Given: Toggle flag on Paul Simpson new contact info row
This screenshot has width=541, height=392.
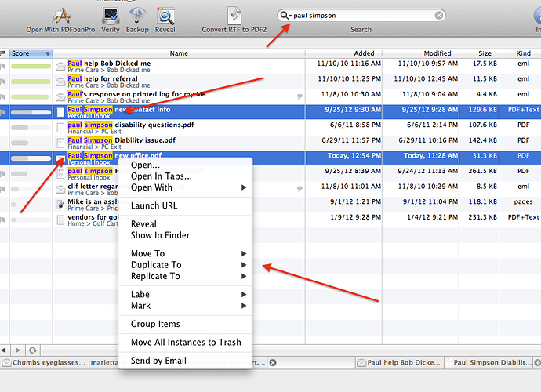Looking at the screenshot, I should tap(3, 112).
